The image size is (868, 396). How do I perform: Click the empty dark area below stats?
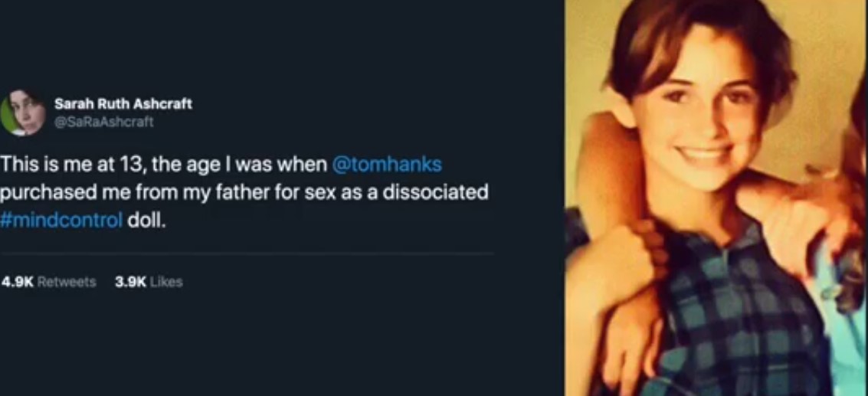(x=277, y=343)
